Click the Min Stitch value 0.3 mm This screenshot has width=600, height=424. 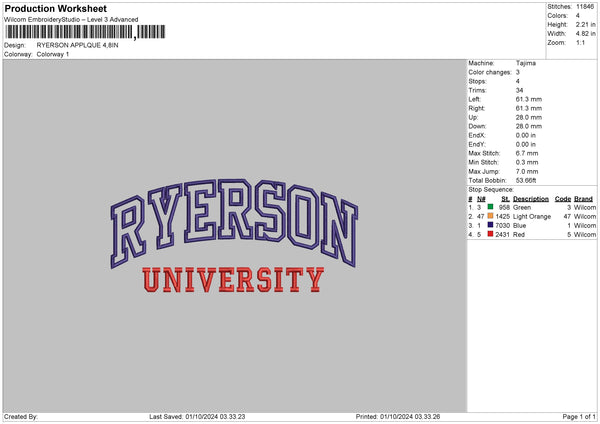tap(527, 162)
